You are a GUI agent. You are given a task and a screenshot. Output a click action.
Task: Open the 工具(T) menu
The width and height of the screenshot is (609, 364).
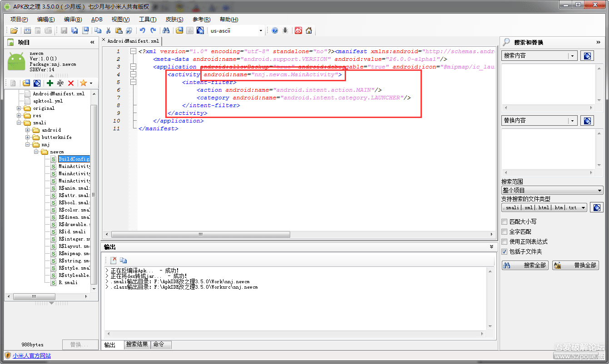coord(148,20)
